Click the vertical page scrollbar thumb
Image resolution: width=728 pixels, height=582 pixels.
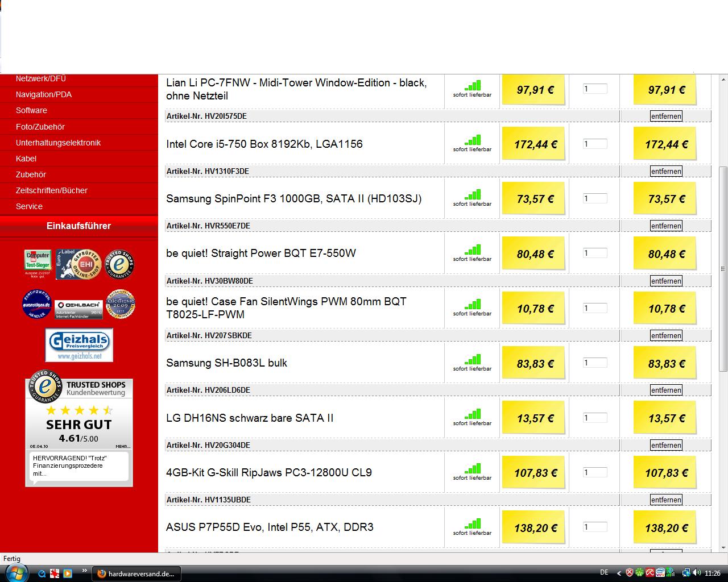(723, 267)
